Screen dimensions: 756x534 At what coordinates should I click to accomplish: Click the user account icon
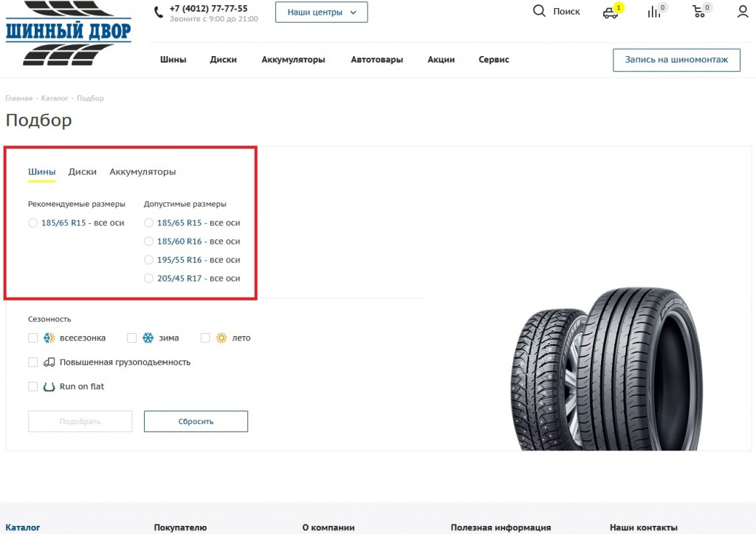[x=743, y=12]
